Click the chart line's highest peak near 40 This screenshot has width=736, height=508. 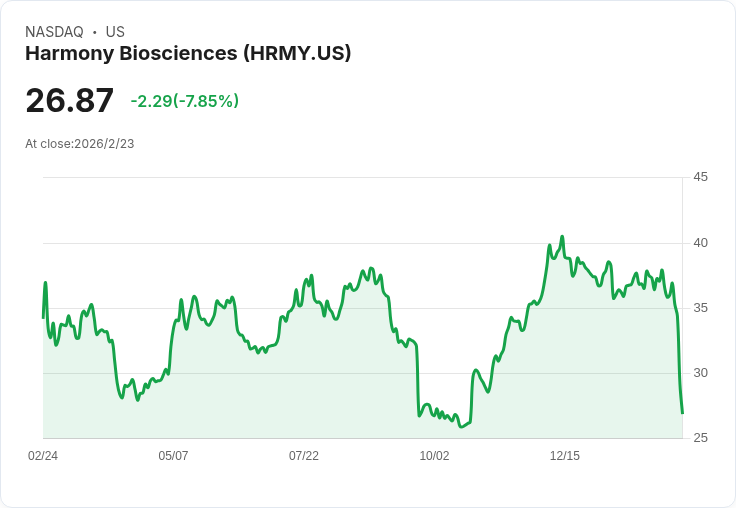562,237
